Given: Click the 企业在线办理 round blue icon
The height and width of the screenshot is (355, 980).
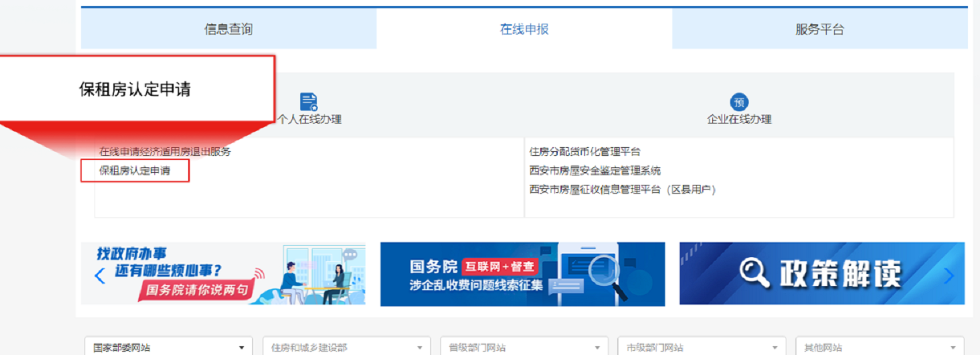Looking at the screenshot, I should (x=739, y=103).
